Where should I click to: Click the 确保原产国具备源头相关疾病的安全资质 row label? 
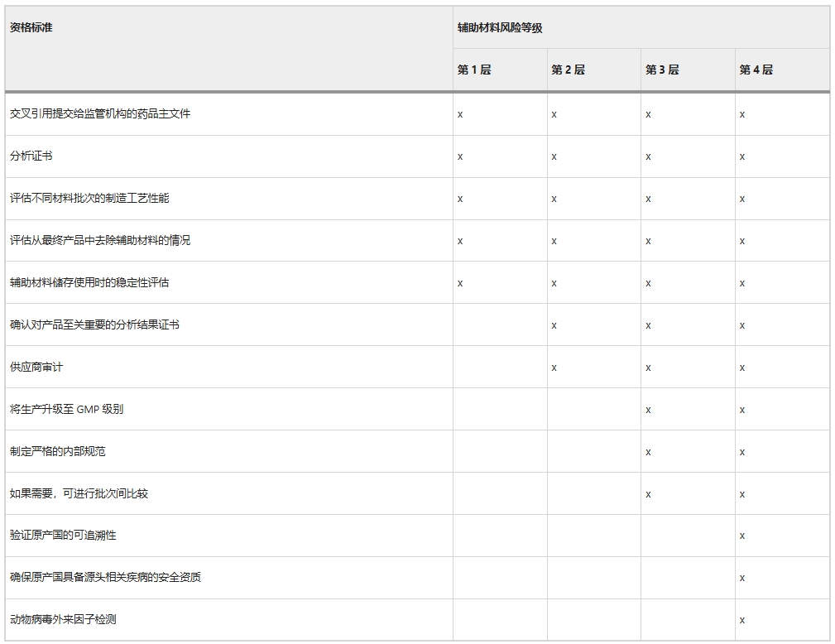(x=105, y=577)
